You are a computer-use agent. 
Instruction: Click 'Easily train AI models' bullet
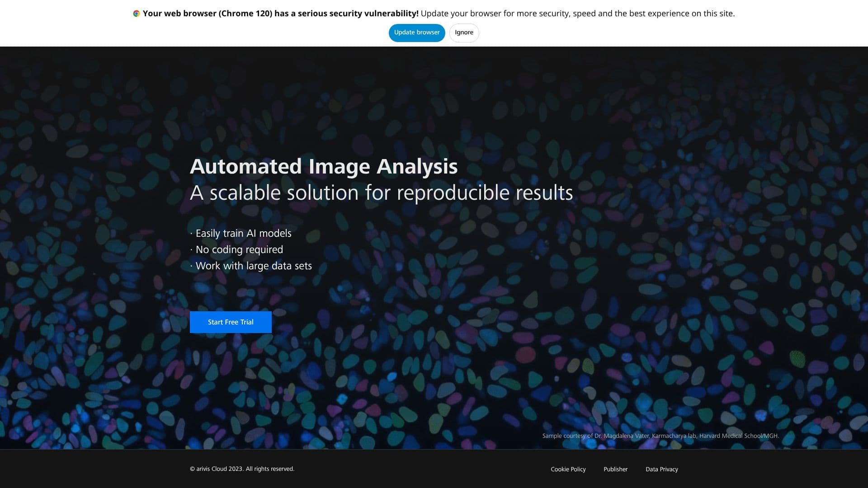click(x=241, y=234)
